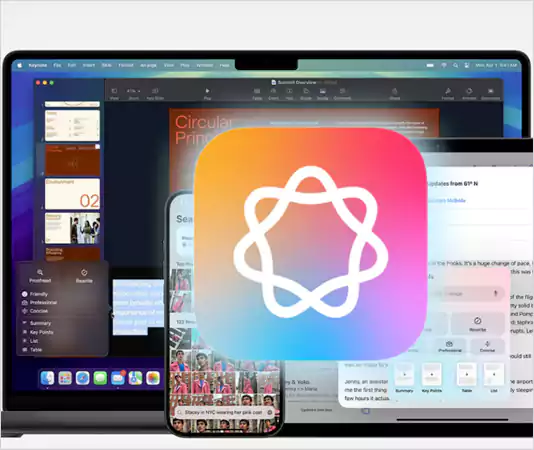534x450 pixels.
Task: Open Safari from the Dock
Action: pyautogui.click(x=82, y=378)
